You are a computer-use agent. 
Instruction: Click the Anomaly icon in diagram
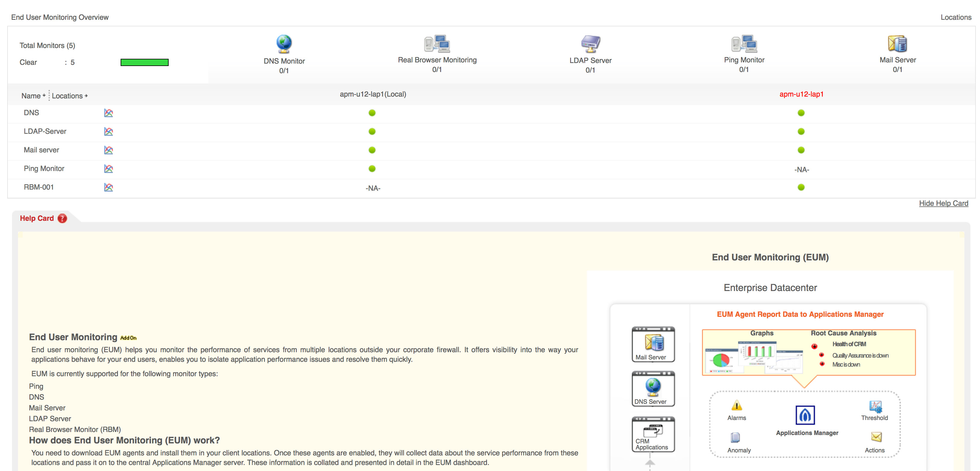click(x=735, y=437)
